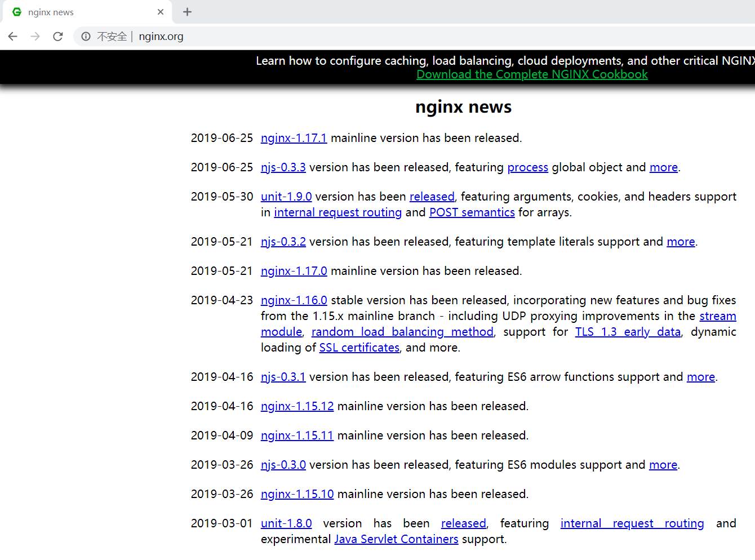Open the nginx-1.15.12 release link

tap(297, 406)
